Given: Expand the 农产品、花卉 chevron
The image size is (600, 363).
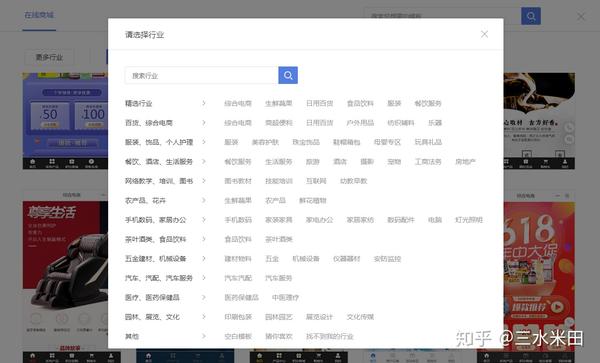Looking at the screenshot, I should point(204,200).
